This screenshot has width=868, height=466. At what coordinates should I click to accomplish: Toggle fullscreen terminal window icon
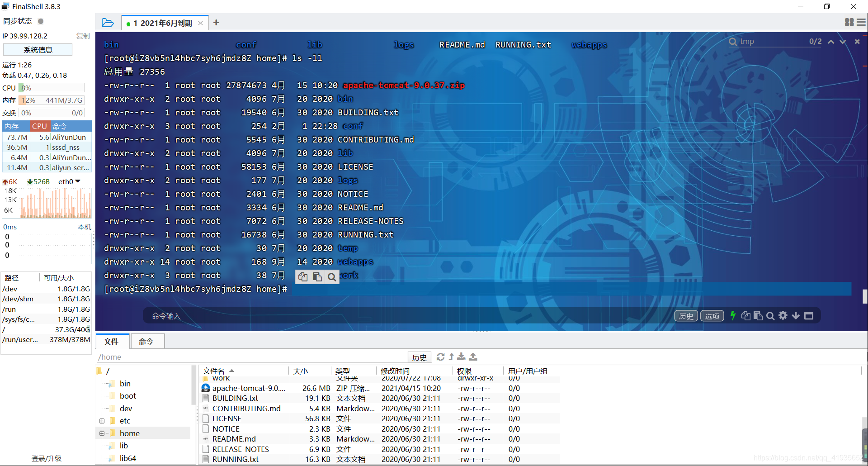809,316
